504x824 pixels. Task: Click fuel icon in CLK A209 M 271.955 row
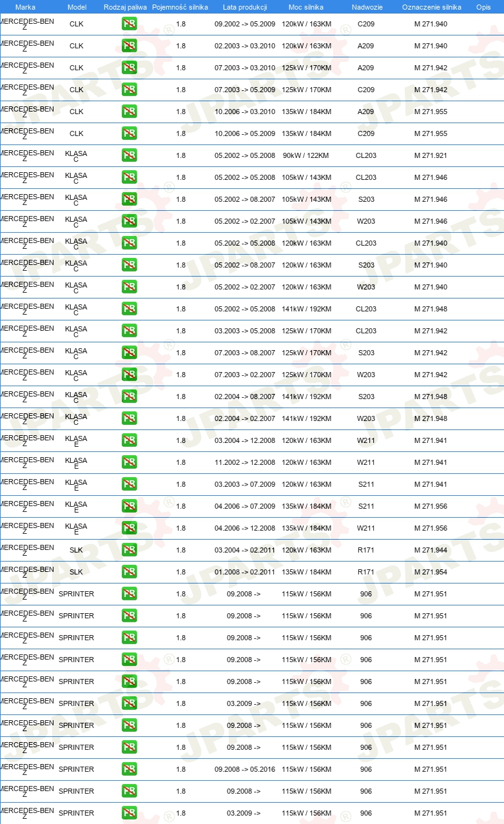pos(129,112)
